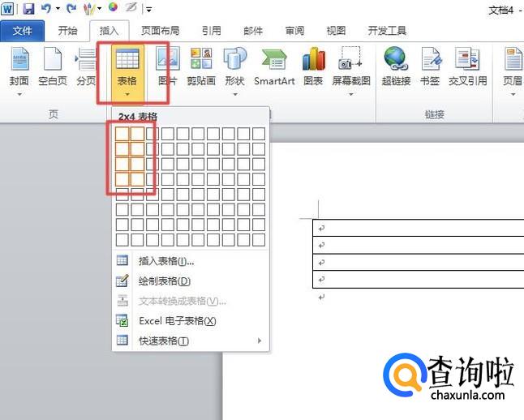Viewport: 524px width, 420px height.
Task: Open the 开发工具 (Developer) tab
Action: pyautogui.click(x=387, y=31)
